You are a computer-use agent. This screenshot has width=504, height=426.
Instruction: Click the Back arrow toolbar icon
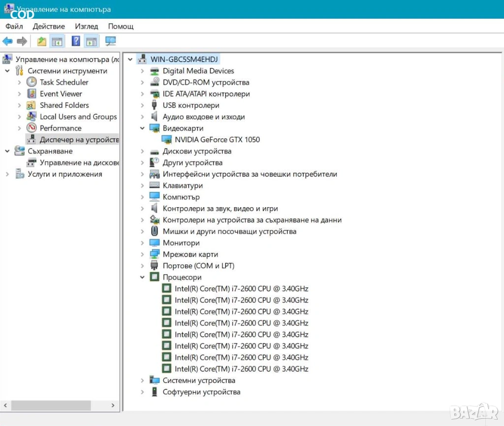tap(7, 41)
